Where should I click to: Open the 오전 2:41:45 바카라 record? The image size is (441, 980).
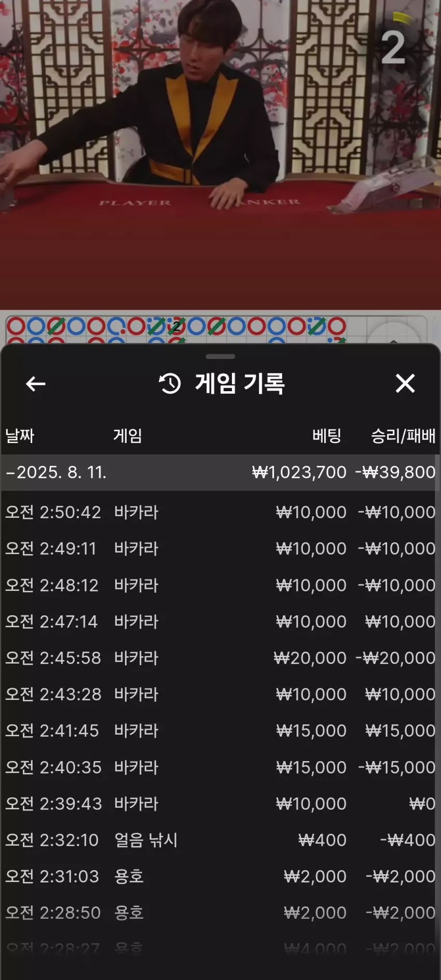click(x=220, y=730)
